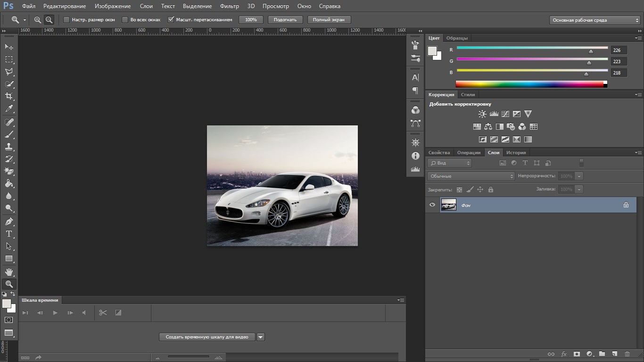Open the 'Изображение' menu
Screen dimensions: 644x362
(113, 6)
